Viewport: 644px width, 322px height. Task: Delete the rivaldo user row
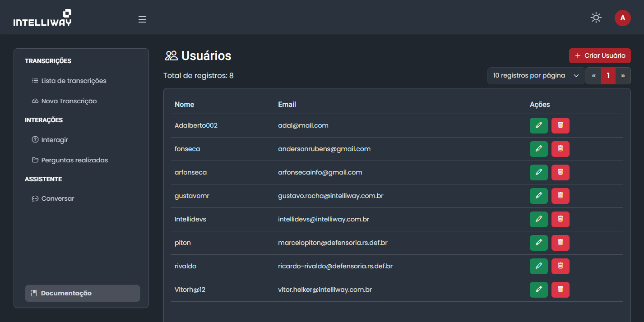click(560, 266)
